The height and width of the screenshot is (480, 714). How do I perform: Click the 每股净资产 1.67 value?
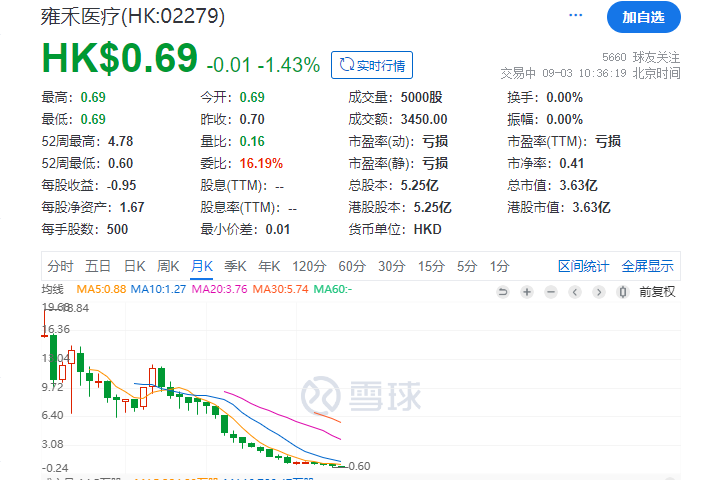132,207
